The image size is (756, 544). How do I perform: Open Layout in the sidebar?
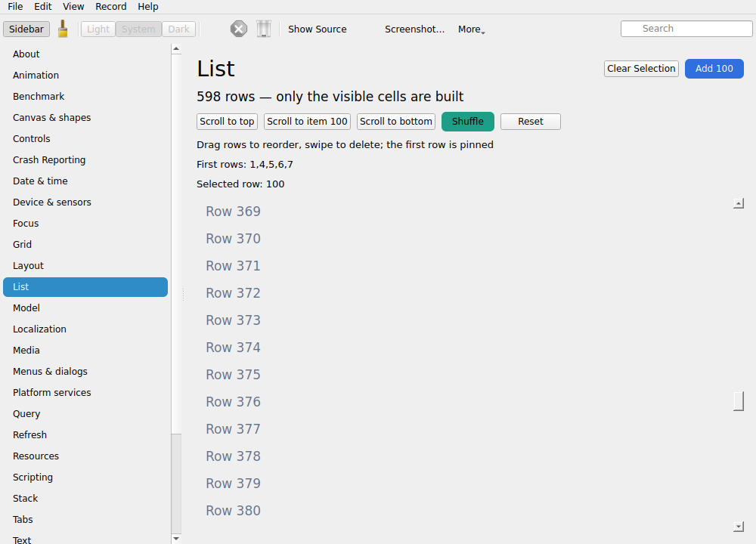[x=85, y=266]
